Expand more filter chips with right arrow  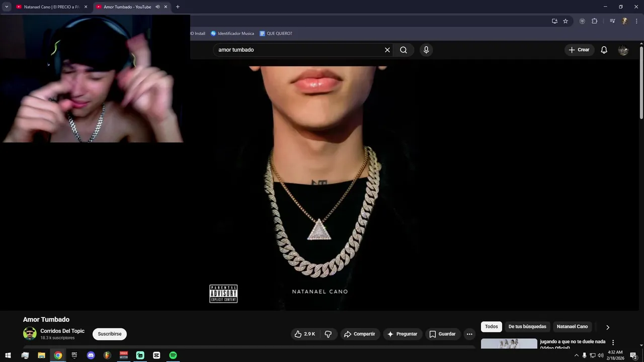tap(607, 327)
